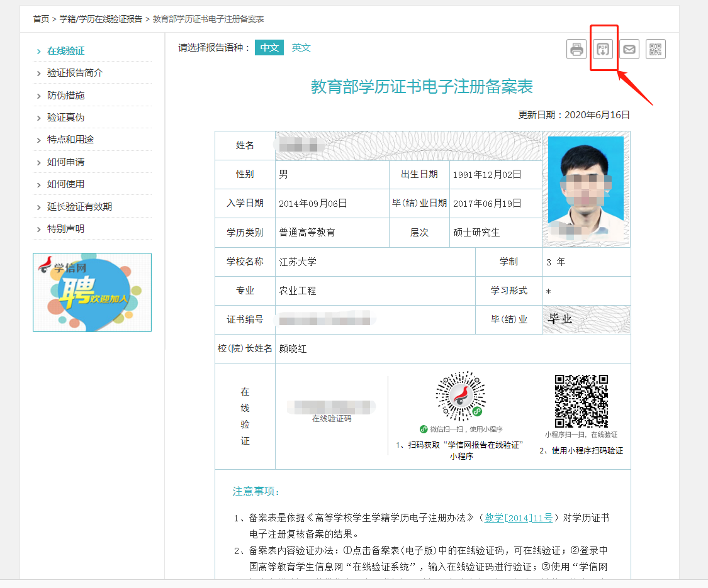Click the 3 年 study length cell
The height and width of the screenshot is (588, 708).
[x=587, y=262]
